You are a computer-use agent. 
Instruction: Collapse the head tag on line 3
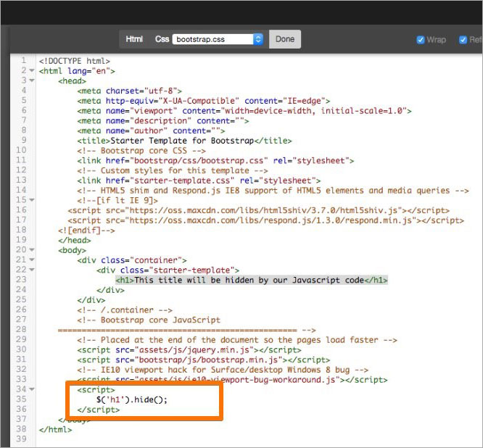tap(32, 80)
